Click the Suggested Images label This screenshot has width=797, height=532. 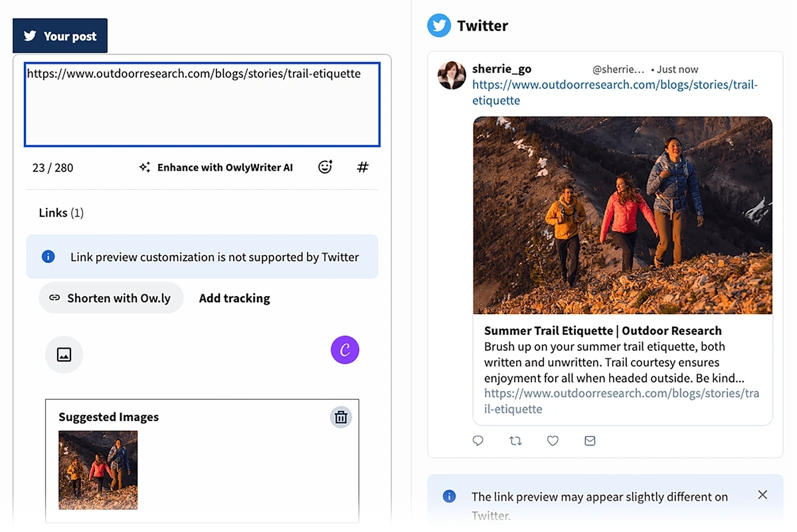[x=108, y=417]
